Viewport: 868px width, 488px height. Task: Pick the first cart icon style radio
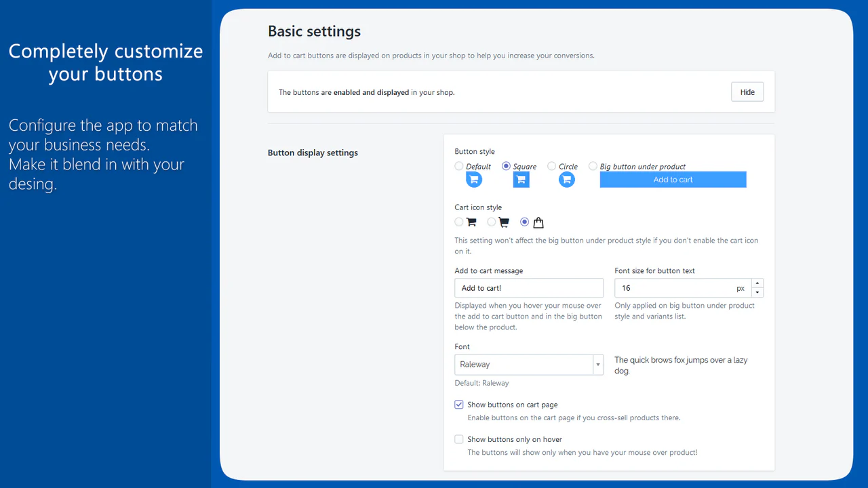point(459,222)
